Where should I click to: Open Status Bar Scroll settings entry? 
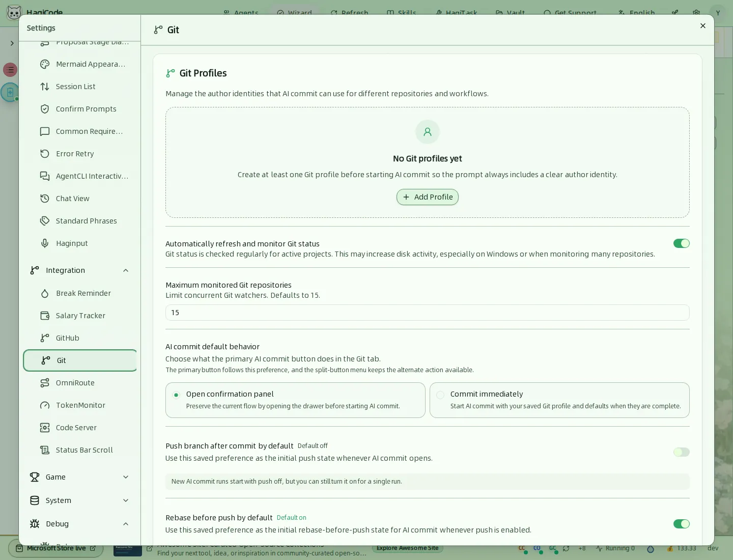coord(80,450)
